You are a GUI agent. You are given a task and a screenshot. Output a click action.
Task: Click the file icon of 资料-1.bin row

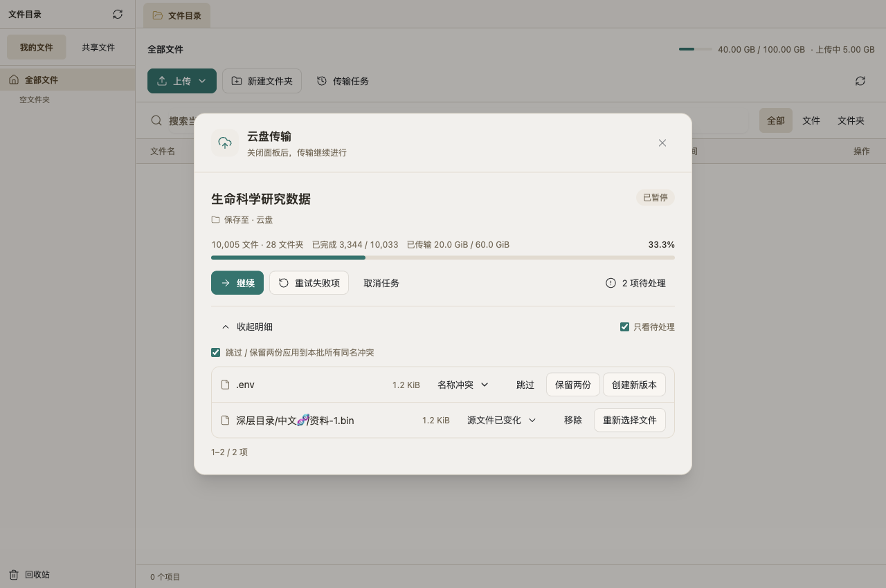coord(225,420)
